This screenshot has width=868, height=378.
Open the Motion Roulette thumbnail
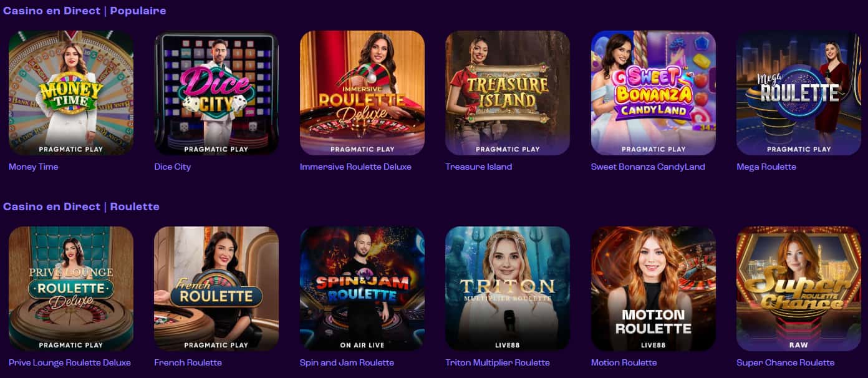click(653, 289)
